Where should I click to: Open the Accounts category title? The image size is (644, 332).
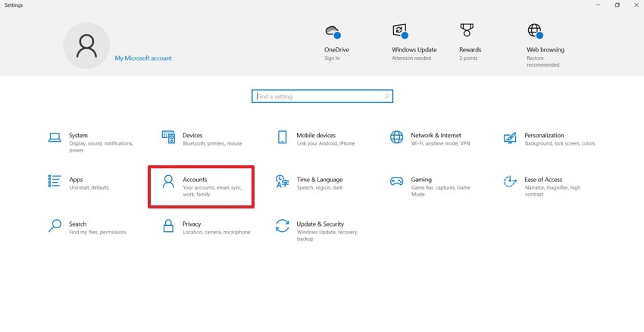click(x=195, y=180)
